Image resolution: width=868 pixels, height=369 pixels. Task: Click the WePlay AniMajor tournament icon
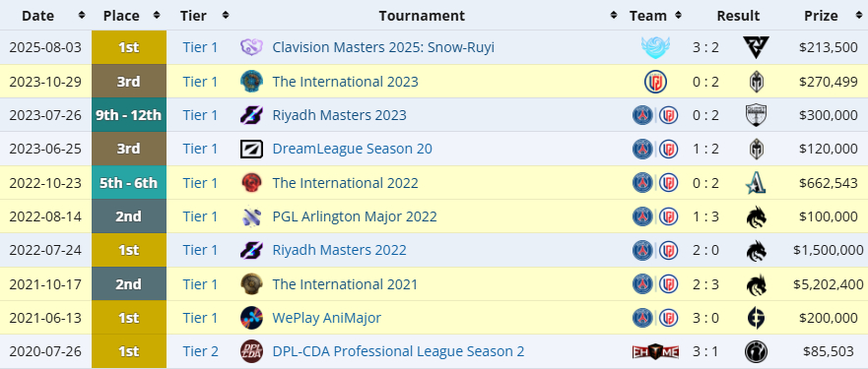coord(251,318)
